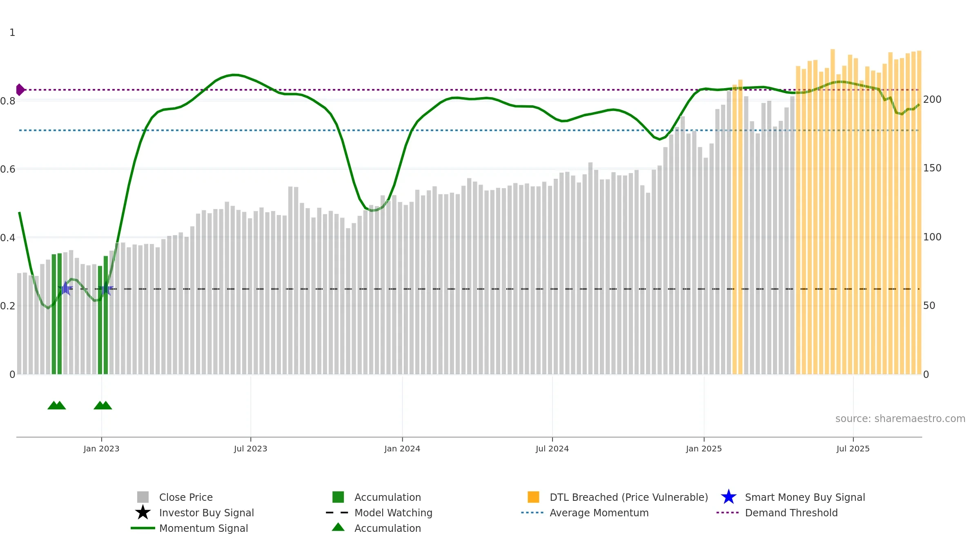Click the green Momentum Signal legend line

tap(143, 528)
